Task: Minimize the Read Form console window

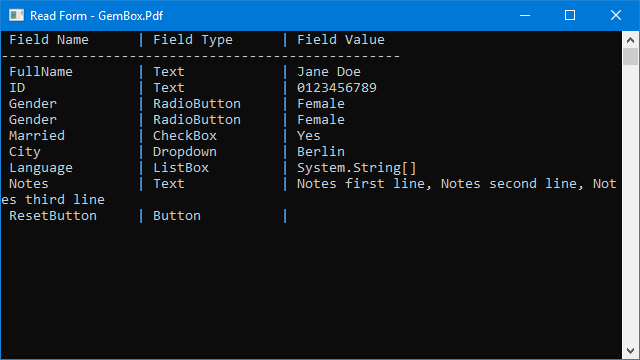Action: 525,16
